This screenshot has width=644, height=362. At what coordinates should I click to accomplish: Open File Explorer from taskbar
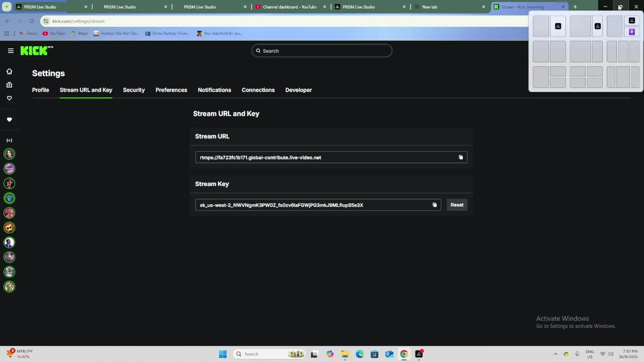[345, 354]
